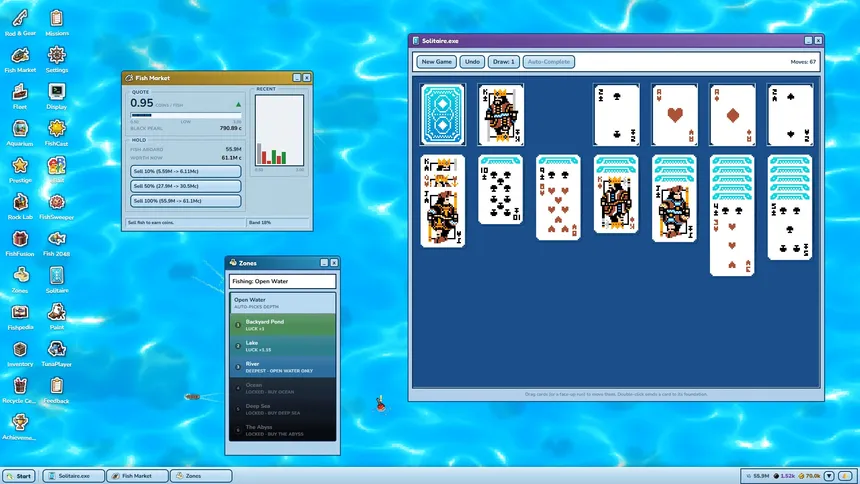Select the 10 of clubs tableau card

[x=501, y=195]
